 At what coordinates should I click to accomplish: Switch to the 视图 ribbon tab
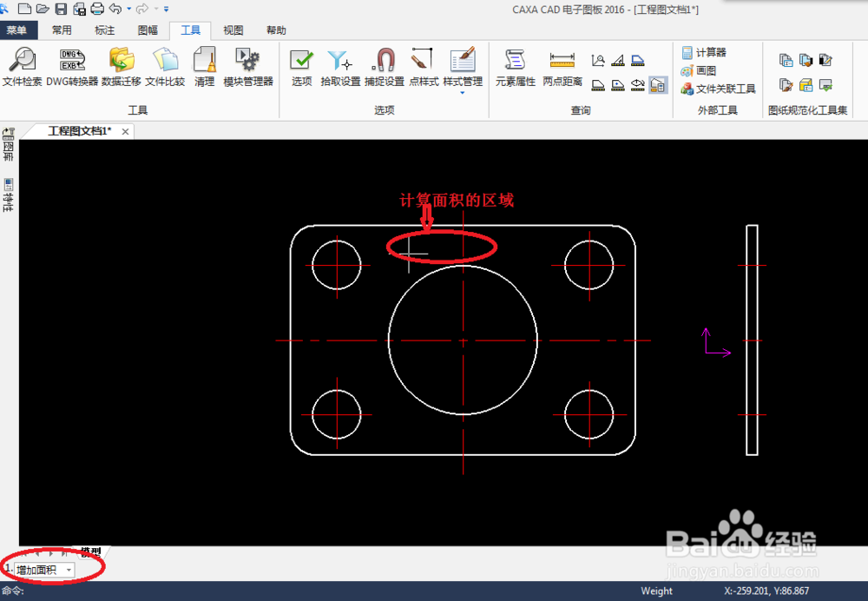click(x=233, y=30)
